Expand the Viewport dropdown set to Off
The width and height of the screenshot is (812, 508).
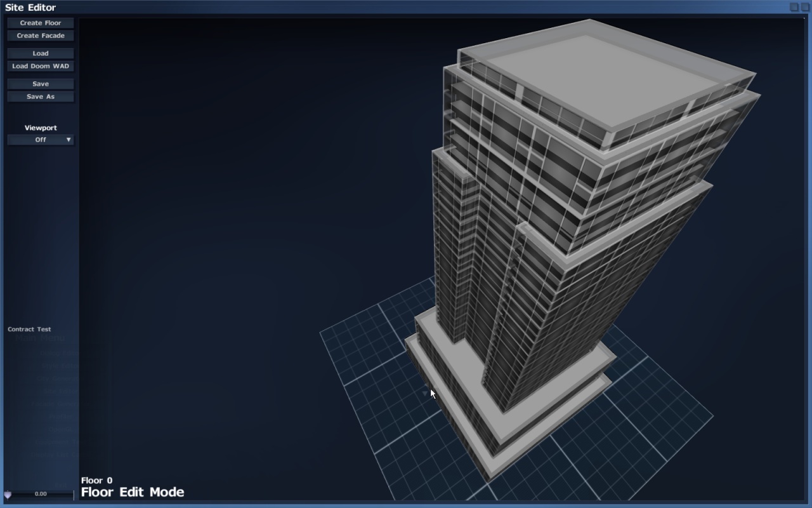click(41, 140)
